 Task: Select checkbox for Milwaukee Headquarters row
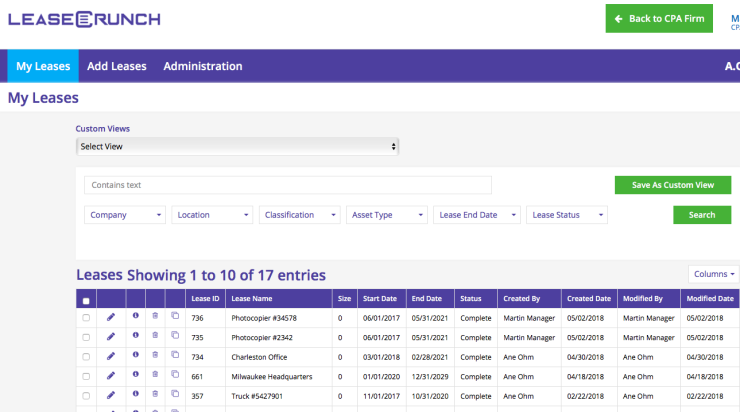pos(86,377)
